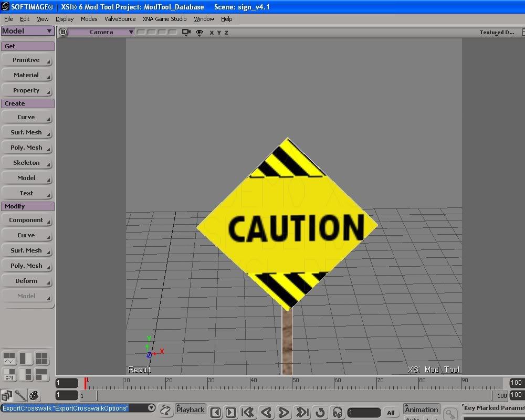Expand the Get Material menu
Screen dimensions: 525x420
point(27,75)
